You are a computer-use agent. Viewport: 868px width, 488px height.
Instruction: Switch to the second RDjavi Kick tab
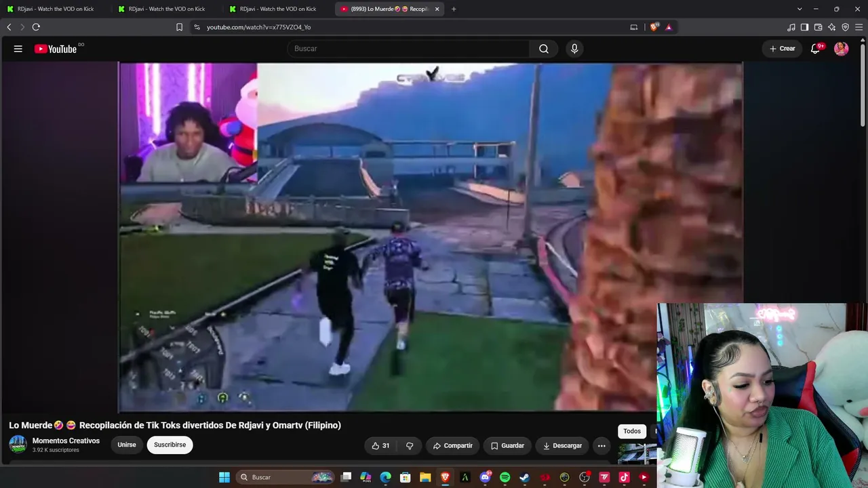pos(167,9)
